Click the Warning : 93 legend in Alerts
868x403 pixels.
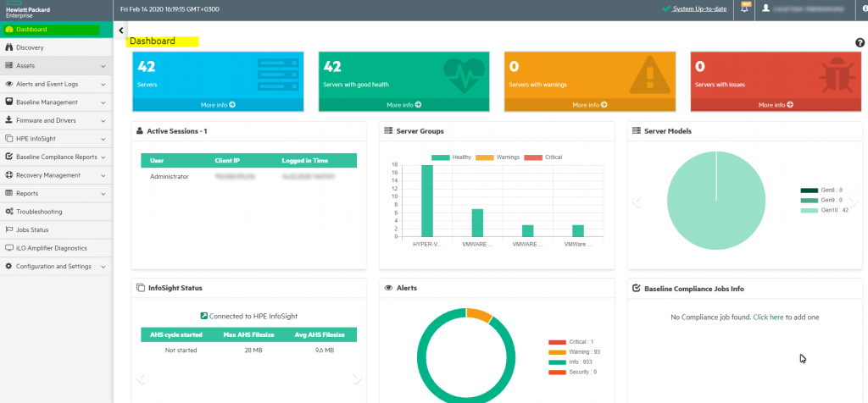pos(575,352)
